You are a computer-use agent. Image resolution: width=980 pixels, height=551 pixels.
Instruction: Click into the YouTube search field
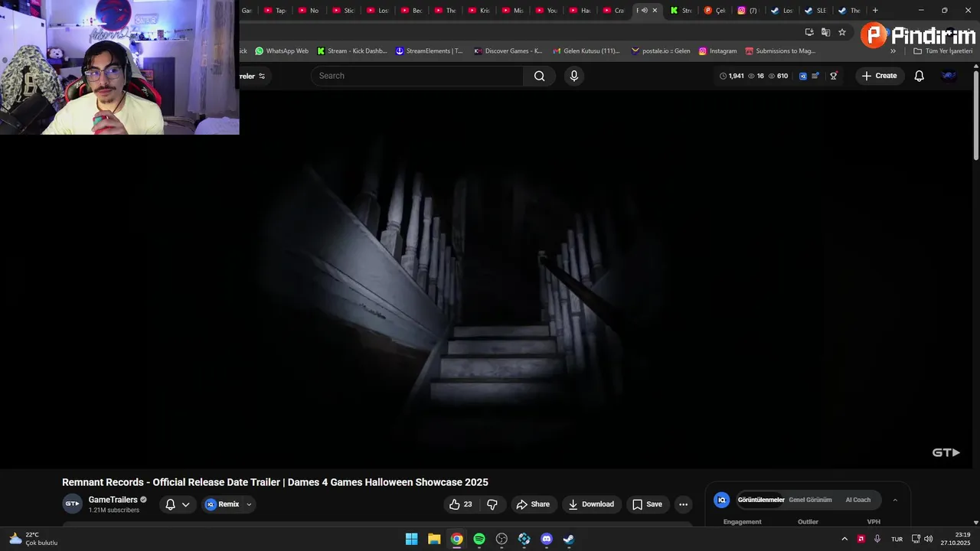[417, 76]
